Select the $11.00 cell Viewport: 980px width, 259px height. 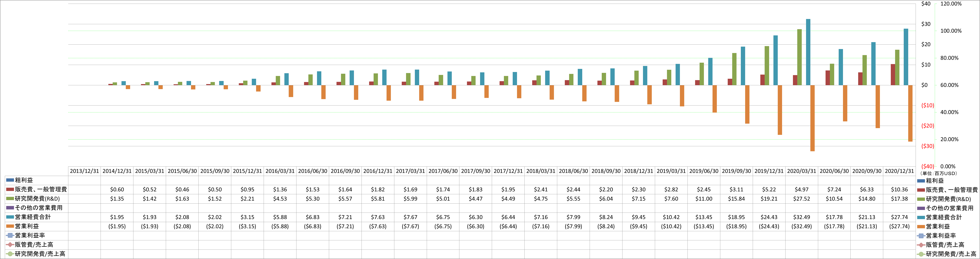[704, 198]
